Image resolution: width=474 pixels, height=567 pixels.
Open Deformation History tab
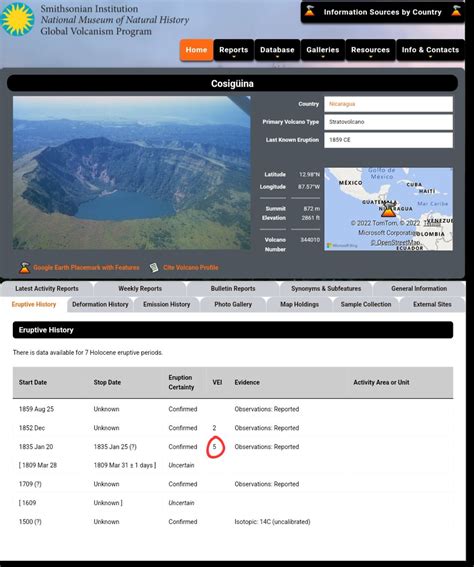click(100, 304)
